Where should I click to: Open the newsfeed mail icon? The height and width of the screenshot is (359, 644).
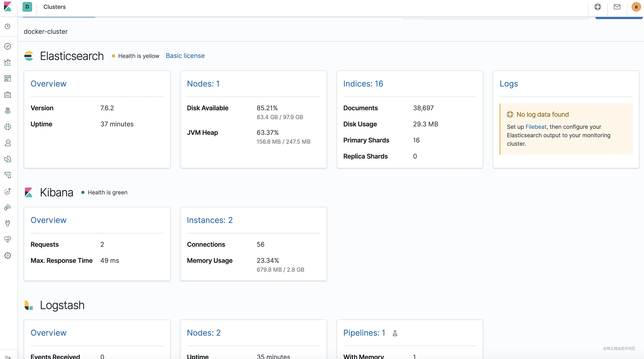pos(617,7)
